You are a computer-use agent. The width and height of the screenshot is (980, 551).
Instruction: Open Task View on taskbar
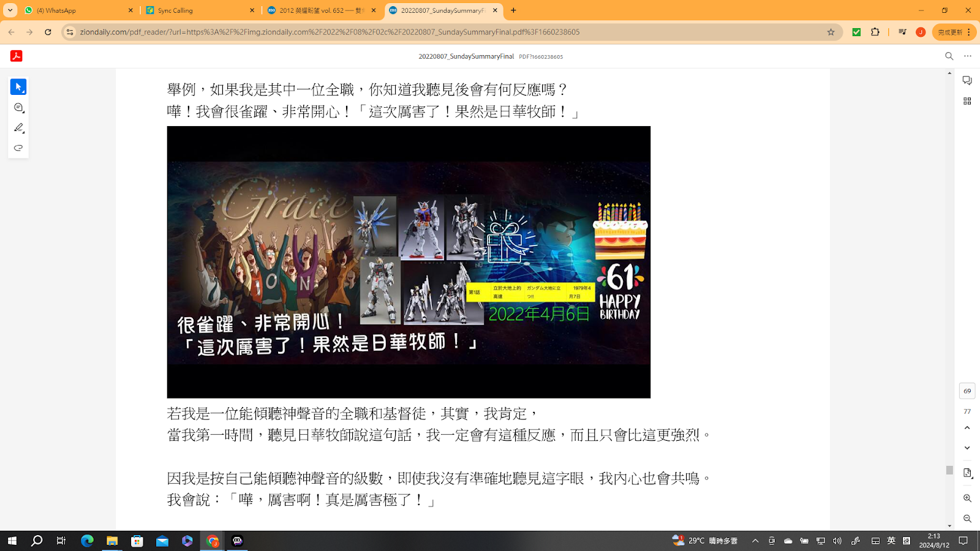61,541
